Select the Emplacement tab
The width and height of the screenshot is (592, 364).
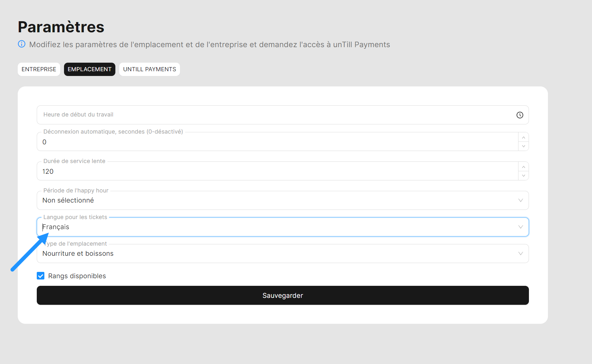click(x=89, y=69)
